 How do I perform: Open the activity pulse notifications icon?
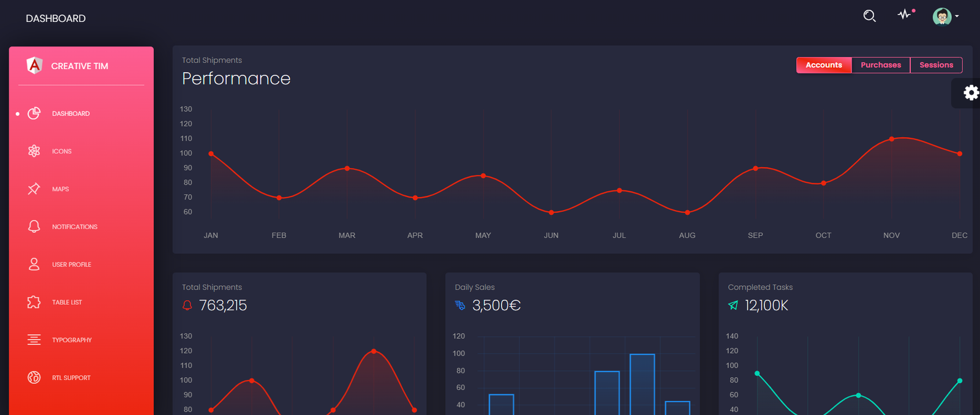click(905, 14)
